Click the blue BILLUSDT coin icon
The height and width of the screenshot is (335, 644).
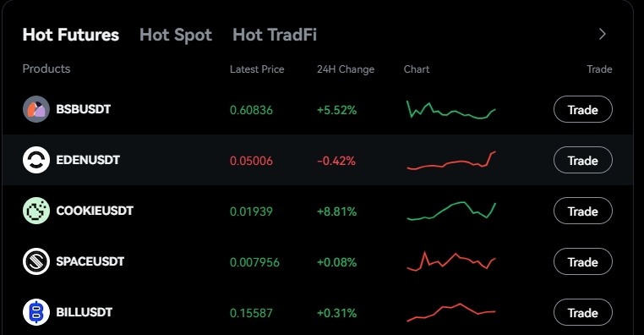[x=36, y=312]
